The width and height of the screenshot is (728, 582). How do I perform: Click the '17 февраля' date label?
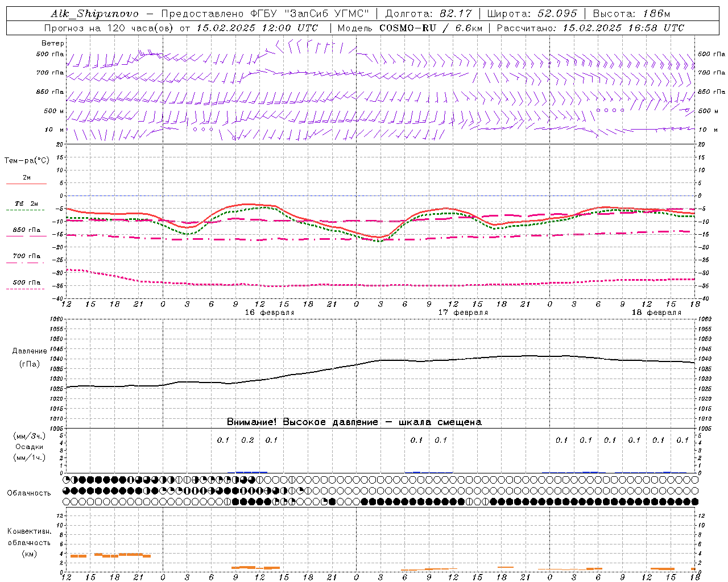tap(463, 313)
